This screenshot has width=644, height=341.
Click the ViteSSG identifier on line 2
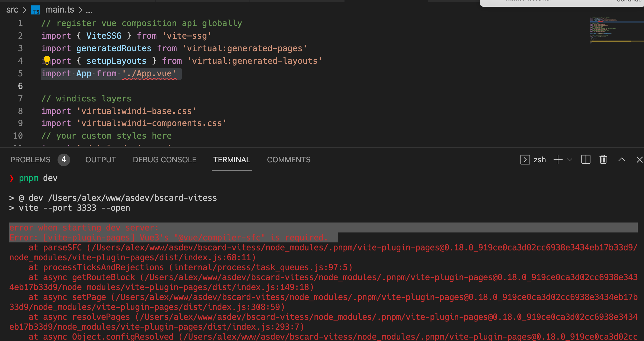click(104, 36)
